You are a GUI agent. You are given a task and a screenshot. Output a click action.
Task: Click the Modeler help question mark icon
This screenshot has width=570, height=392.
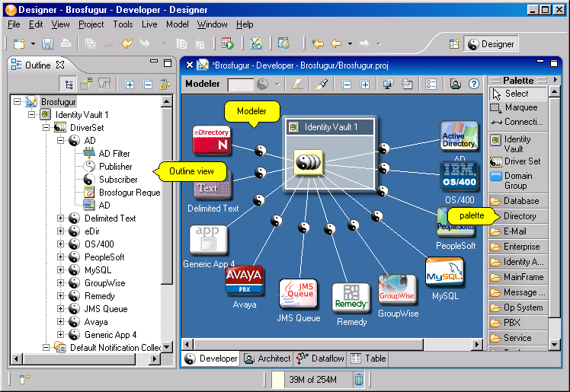(x=474, y=84)
